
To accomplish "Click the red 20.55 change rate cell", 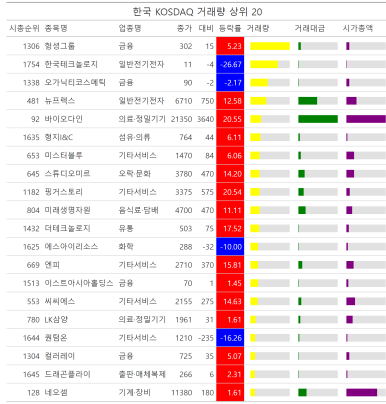I will (230, 119).
